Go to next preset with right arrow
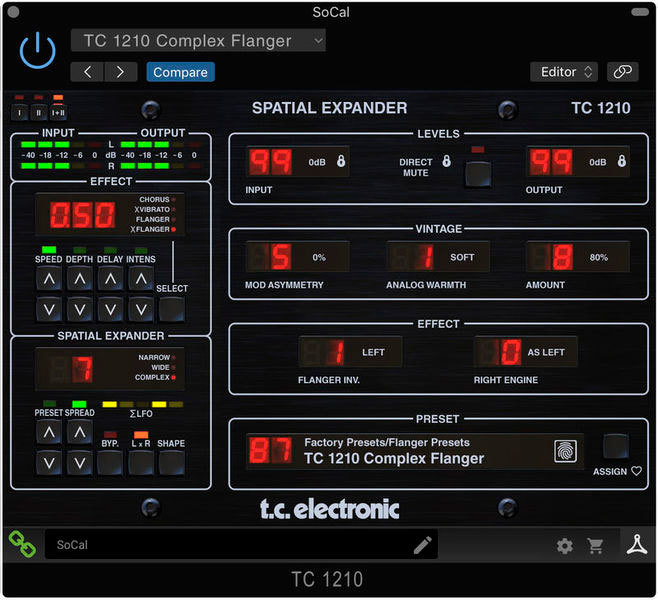 tap(121, 72)
